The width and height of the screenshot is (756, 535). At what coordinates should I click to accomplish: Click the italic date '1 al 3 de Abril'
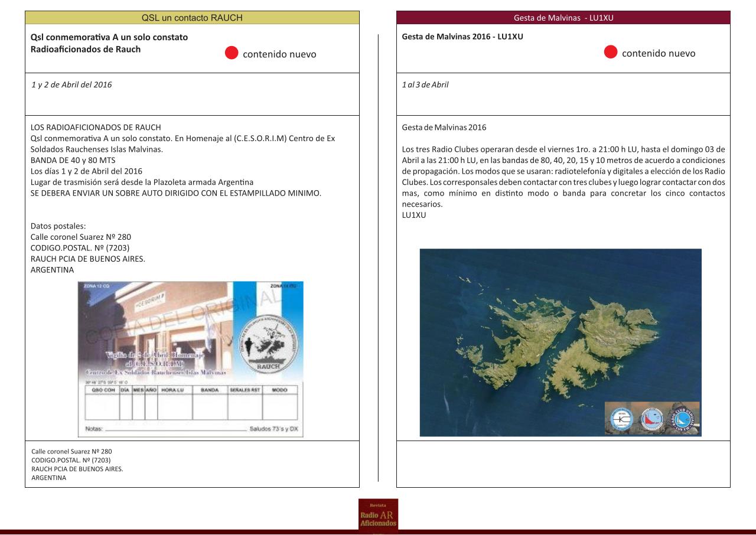[x=425, y=84]
